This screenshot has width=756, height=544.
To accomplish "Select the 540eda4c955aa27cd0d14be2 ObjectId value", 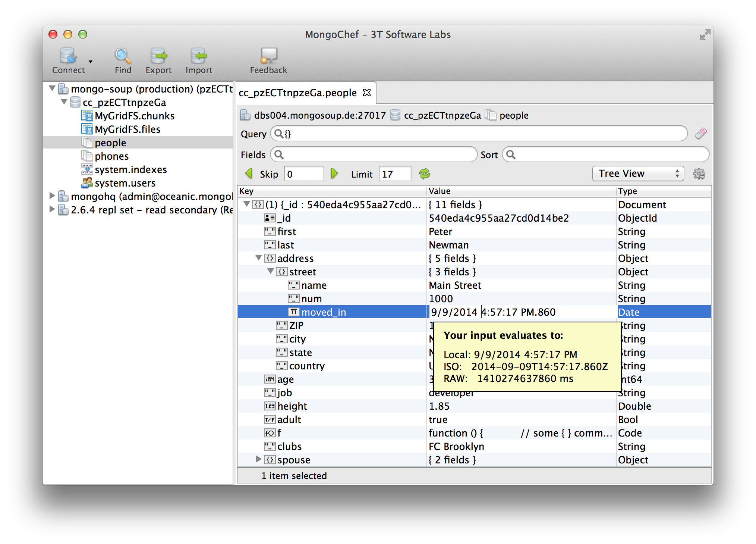I will [499, 218].
